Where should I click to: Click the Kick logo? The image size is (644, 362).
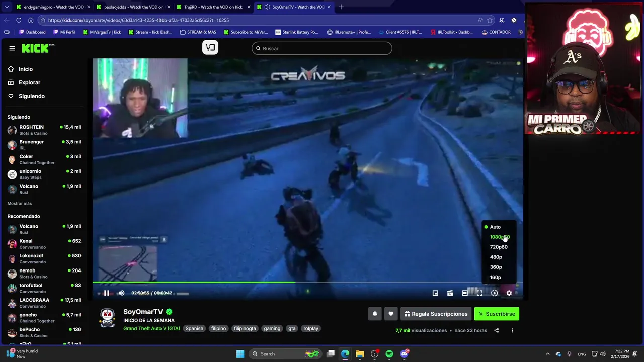click(x=38, y=48)
